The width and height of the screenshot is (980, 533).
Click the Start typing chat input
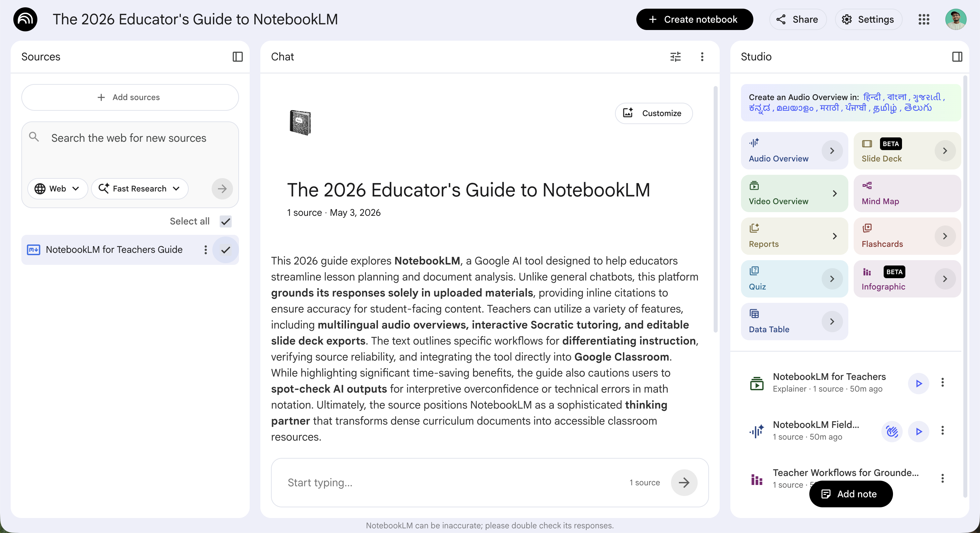pyautogui.click(x=453, y=482)
